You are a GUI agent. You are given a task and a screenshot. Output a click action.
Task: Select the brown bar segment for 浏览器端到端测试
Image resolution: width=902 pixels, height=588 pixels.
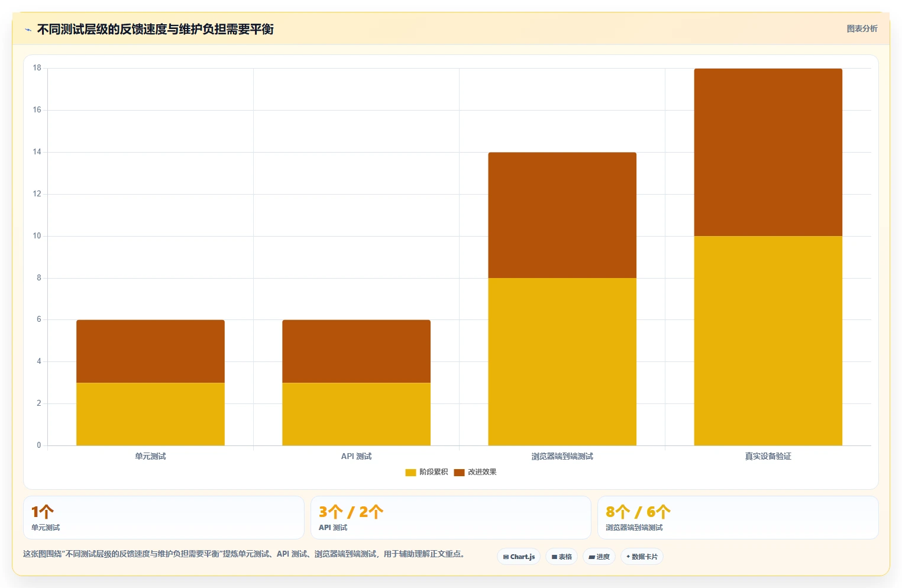[562, 215]
